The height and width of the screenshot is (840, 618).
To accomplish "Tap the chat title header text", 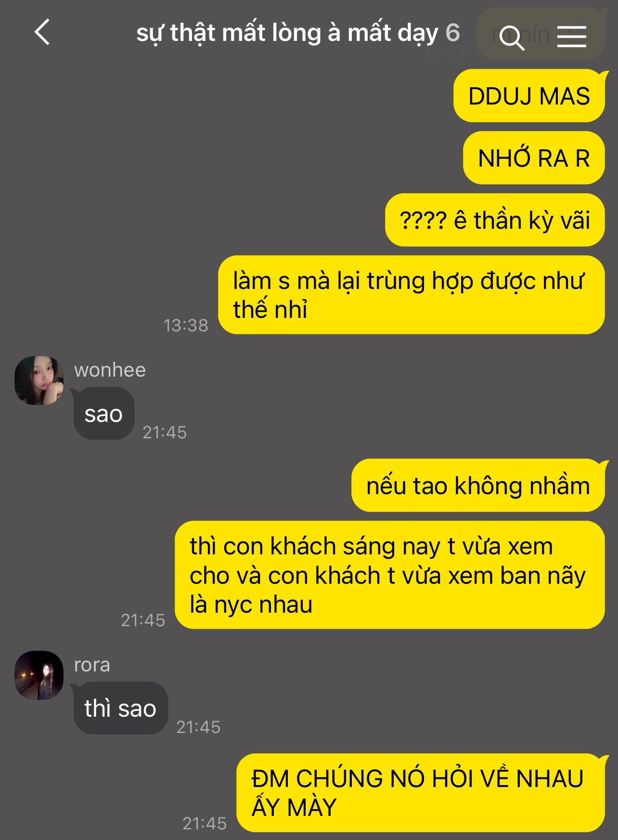I will [287, 33].
